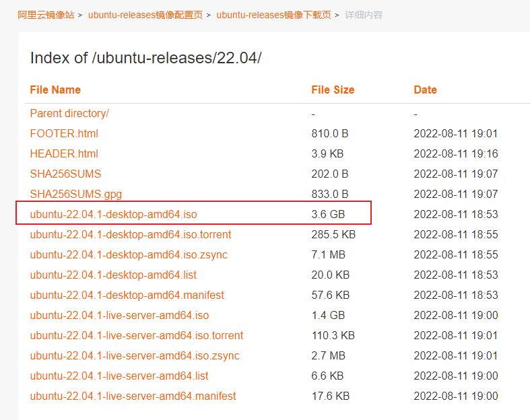
Task: Select the 57.6 KB size value
Action: coord(330,295)
